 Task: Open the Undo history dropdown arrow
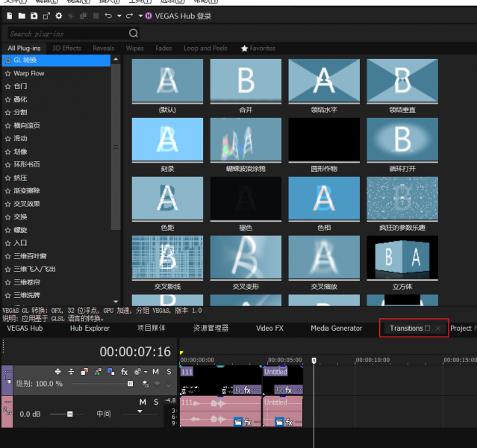tap(119, 16)
